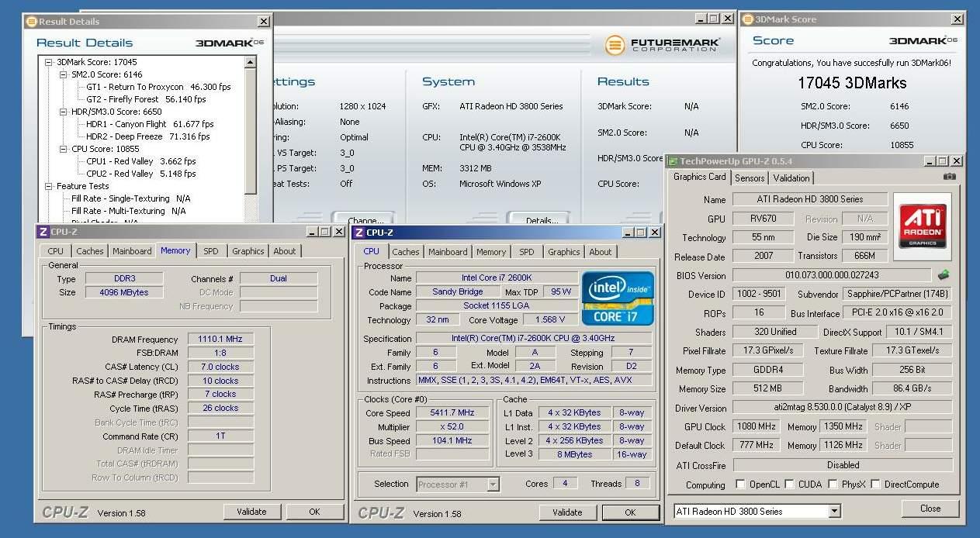The image size is (980, 538).
Task: Click the CPU-Z CPU window title icon
Action: 358,233
